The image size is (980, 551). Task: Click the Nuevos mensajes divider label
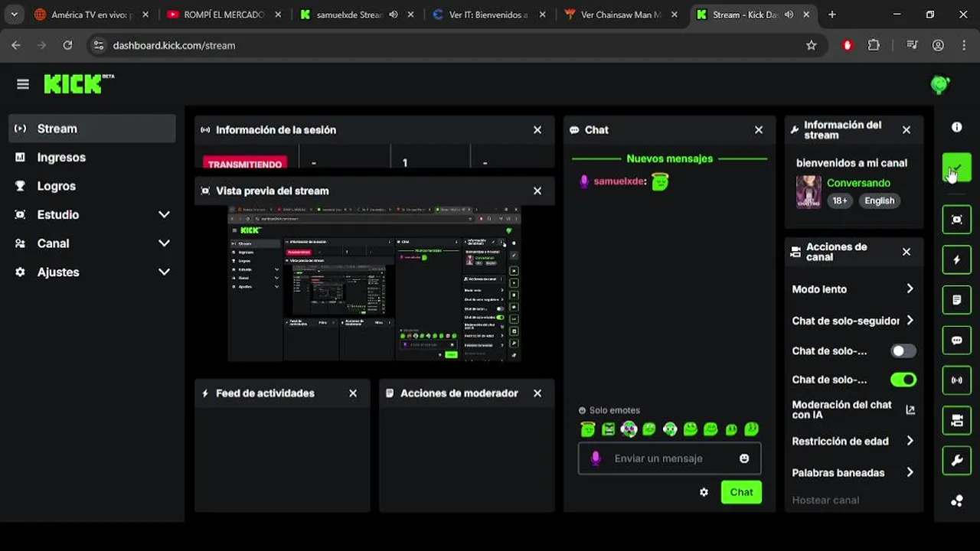(669, 158)
